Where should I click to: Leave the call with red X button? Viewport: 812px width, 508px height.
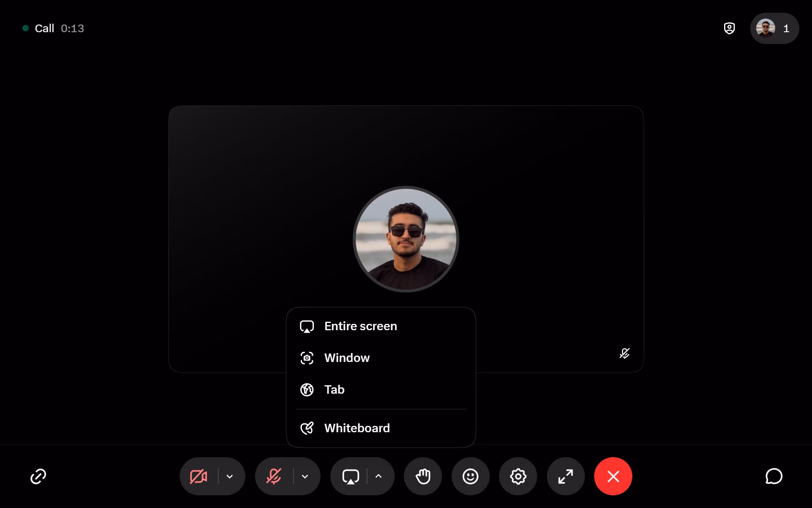[613, 476]
